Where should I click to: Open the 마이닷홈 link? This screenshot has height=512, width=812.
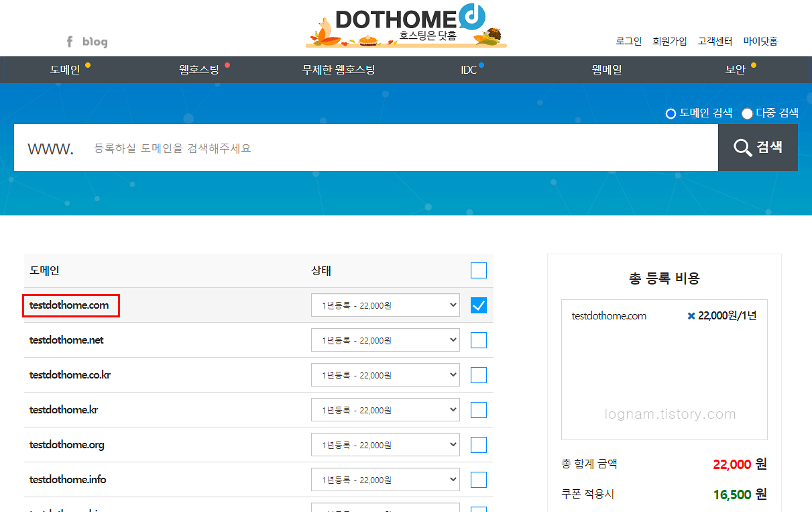[x=760, y=41]
